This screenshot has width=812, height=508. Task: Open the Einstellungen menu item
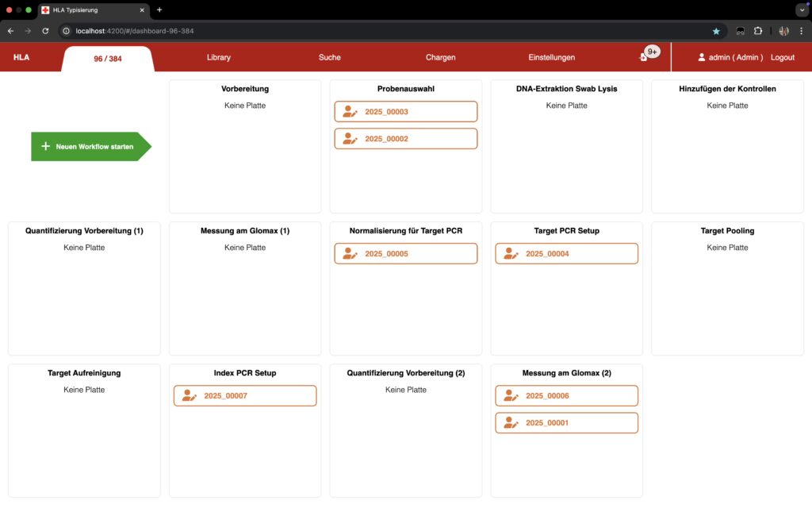point(552,57)
